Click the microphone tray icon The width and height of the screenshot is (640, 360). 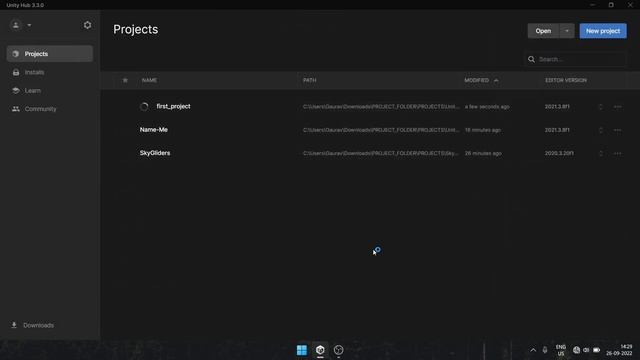pyautogui.click(x=545, y=350)
